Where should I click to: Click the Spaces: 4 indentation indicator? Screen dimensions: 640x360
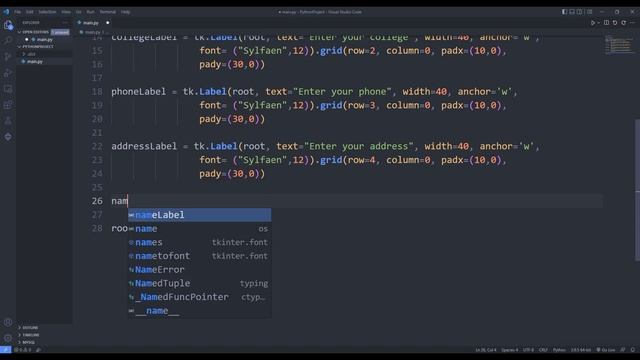coord(509,350)
